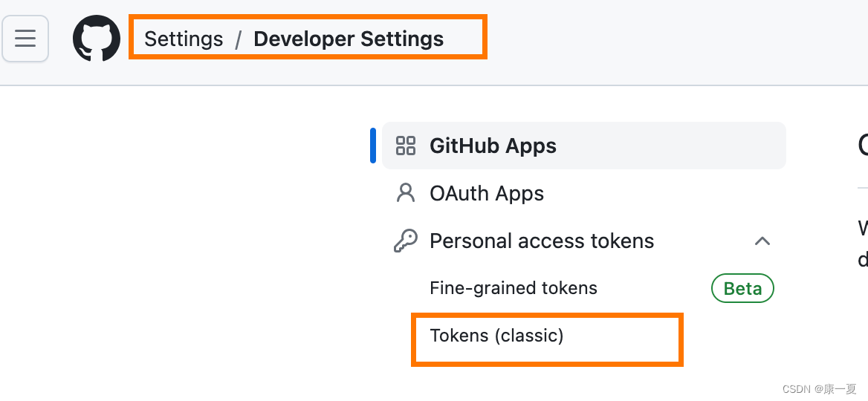Click the OAuth Apps person icon
Screen dimensions: 868x401
406,193
